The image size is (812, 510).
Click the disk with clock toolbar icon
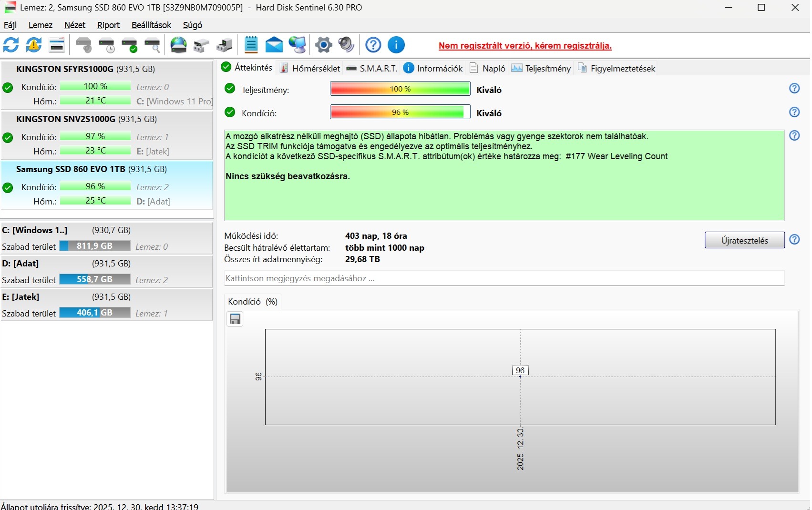point(107,45)
